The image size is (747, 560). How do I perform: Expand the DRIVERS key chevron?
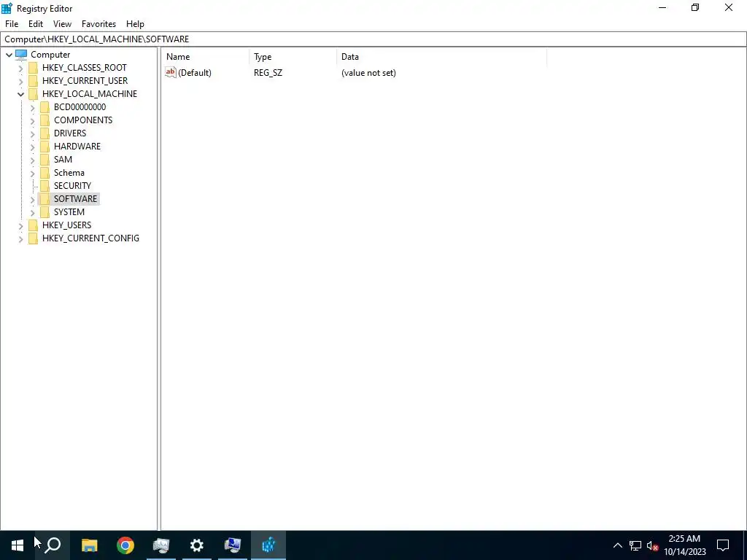tap(32, 134)
